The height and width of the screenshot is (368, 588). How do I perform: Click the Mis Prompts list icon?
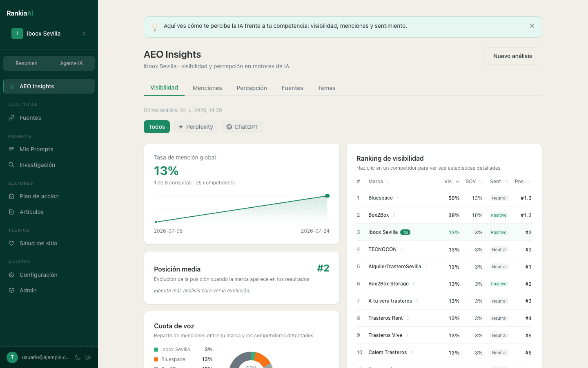(x=11, y=149)
